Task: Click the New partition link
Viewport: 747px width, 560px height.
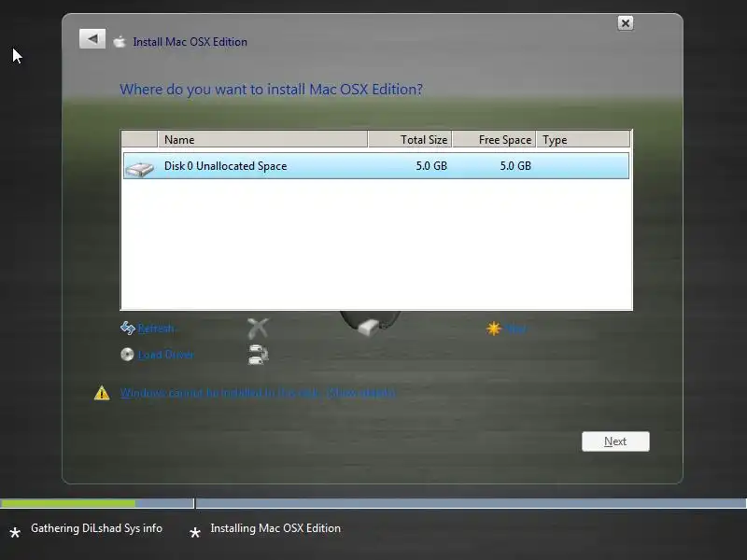Action: point(516,329)
